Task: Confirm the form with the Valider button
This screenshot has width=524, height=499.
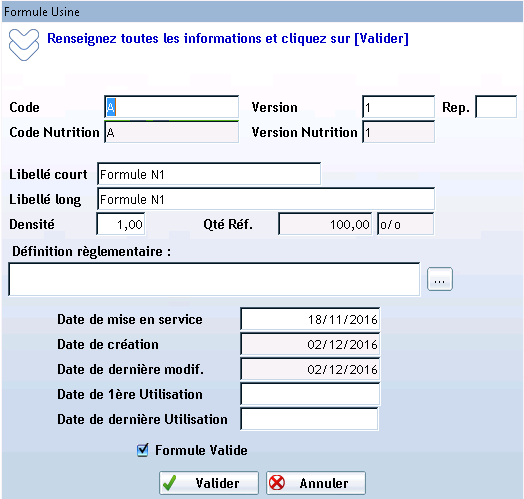Action: 209,483
